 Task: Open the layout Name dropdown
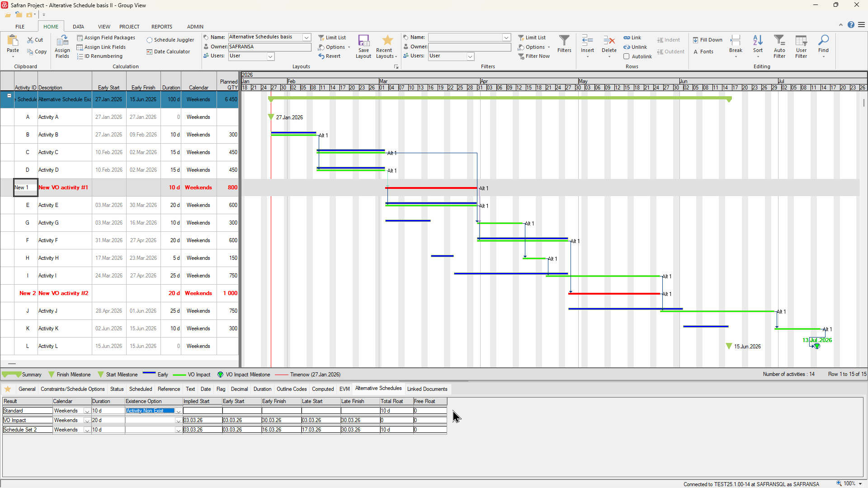tap(307, 37)
